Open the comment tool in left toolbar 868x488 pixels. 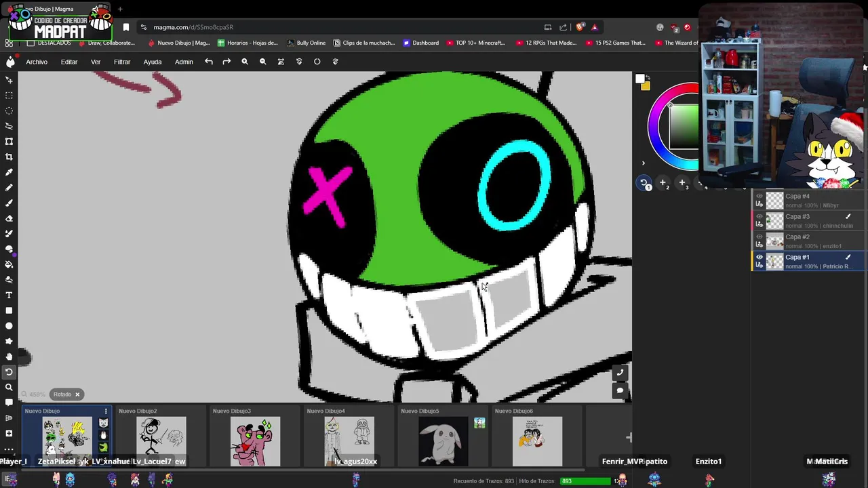(9, 403)
